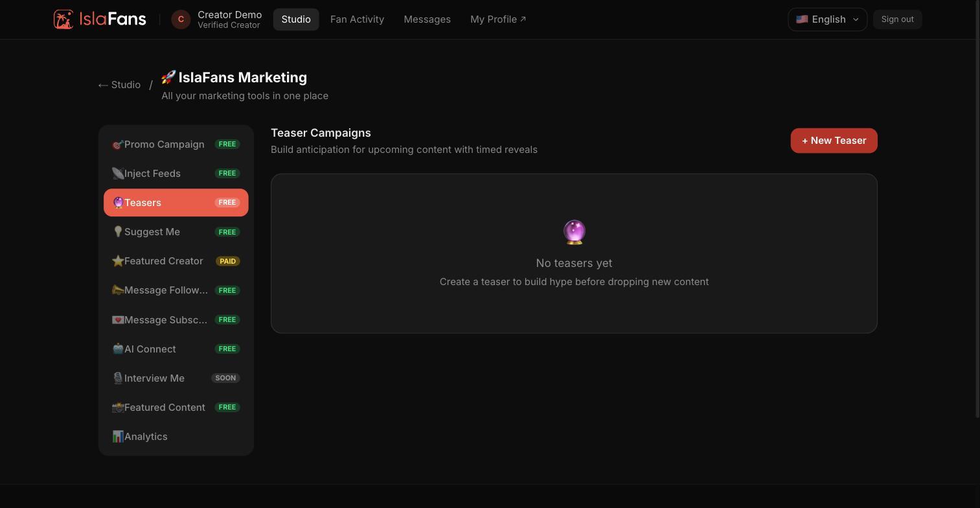Open the Messages tab

(x=427, y=19)
